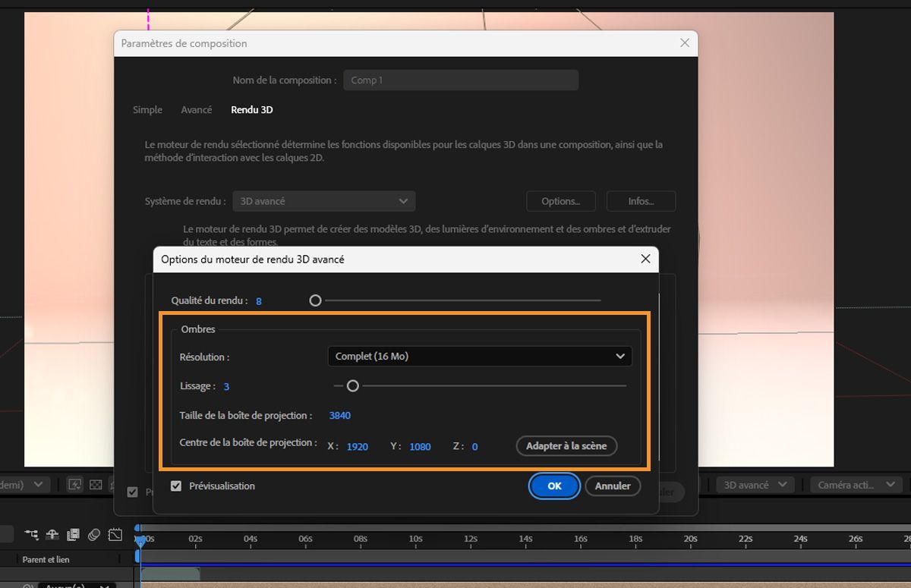Click the 04s mark on timeline ruler
The image size is (911, 588).
coord(251,539)
